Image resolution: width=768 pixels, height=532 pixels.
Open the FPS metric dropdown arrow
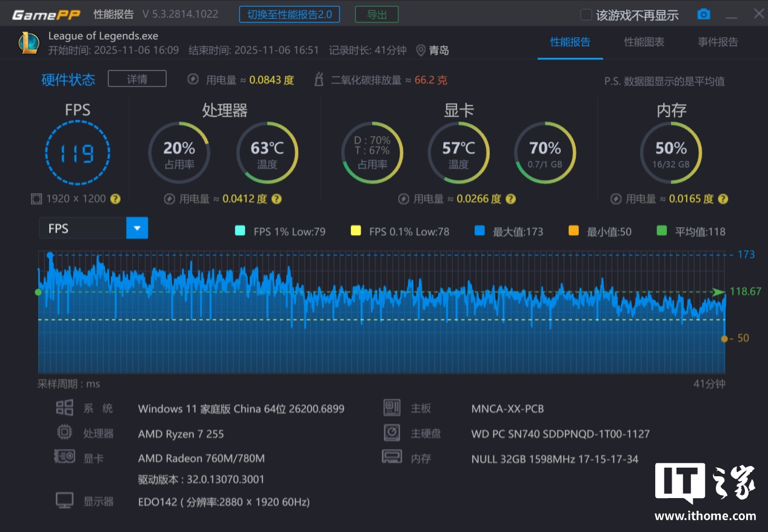(137, 228)
